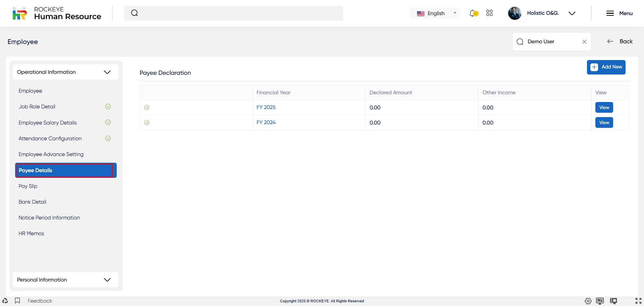Open the English language dropdown
This screenshot has width=644, height=306.
coord(435,13)
